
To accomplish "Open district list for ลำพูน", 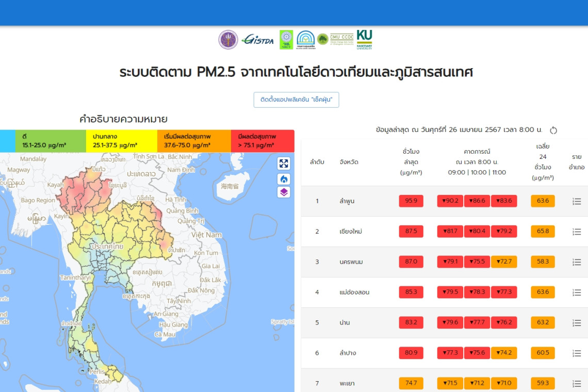I will click(x=577, y=201).
